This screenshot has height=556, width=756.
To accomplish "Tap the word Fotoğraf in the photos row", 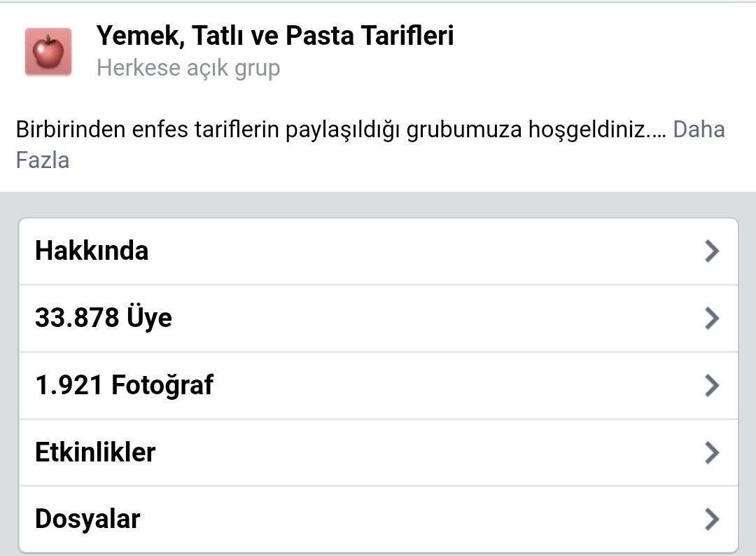I will pyautogui.click(x=162, y=385).
